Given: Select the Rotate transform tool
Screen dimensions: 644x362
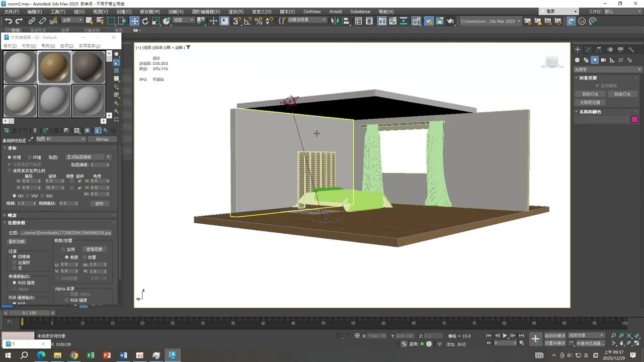Looking at the screenshot, I should tap(145, 21).
